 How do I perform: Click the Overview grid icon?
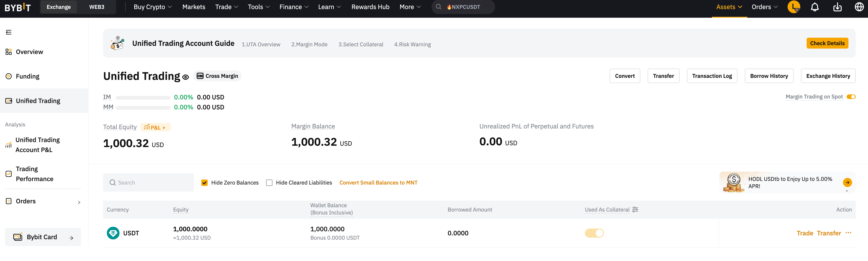[9, 52]
